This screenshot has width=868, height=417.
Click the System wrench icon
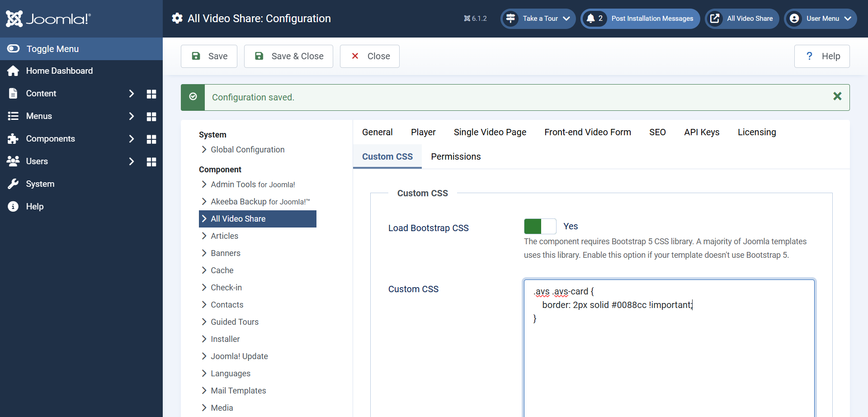(13, 184)
